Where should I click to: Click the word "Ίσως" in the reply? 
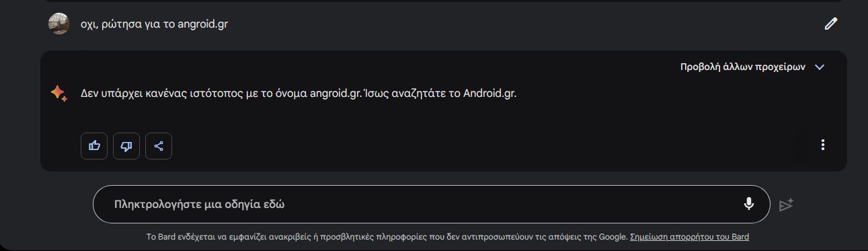pyautogui.click(x=375, y=93)
